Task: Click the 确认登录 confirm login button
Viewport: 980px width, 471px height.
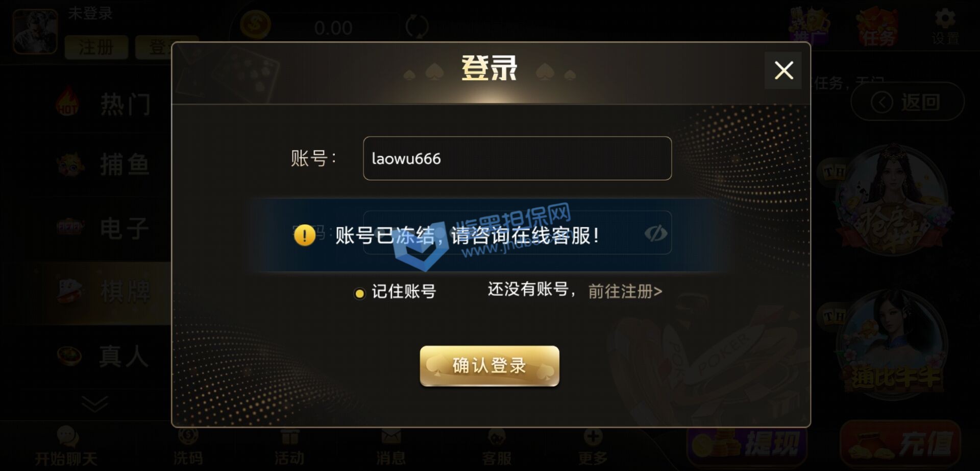Action: (489, 366)
